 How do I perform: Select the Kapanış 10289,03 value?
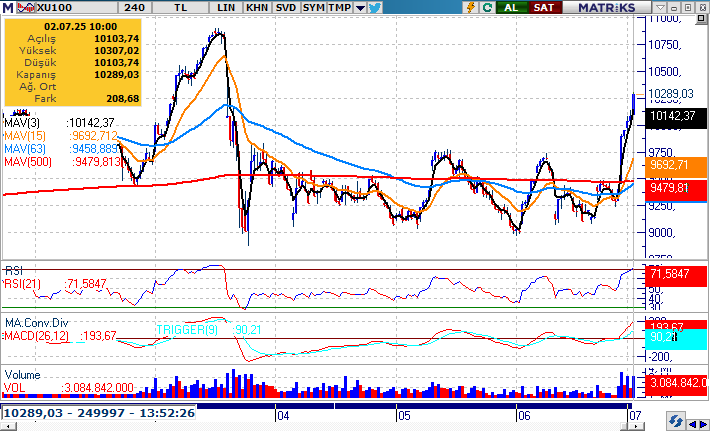tap(116, 75)
